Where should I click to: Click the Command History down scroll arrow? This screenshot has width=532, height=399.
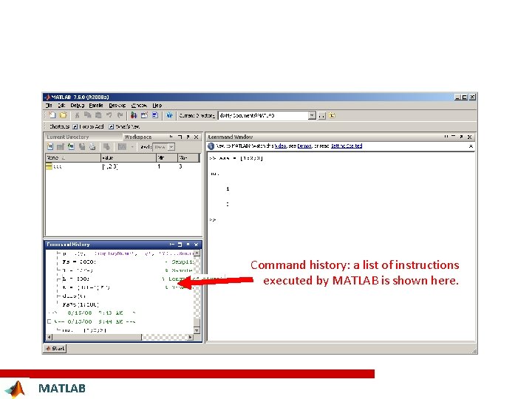pos(197,330)
